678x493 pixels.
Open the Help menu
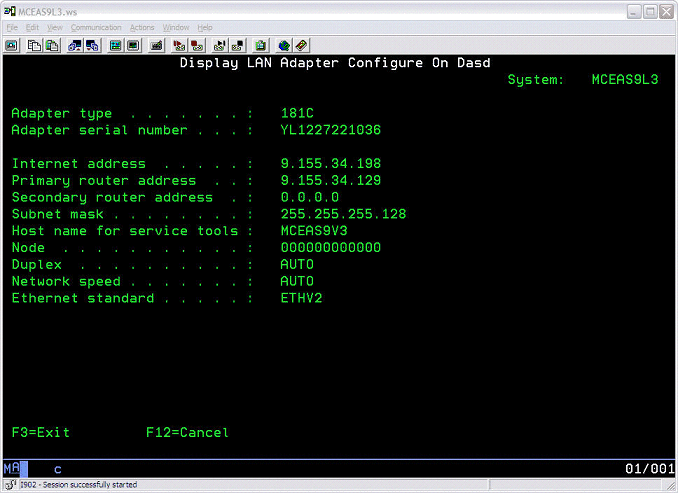click(203, 27)
